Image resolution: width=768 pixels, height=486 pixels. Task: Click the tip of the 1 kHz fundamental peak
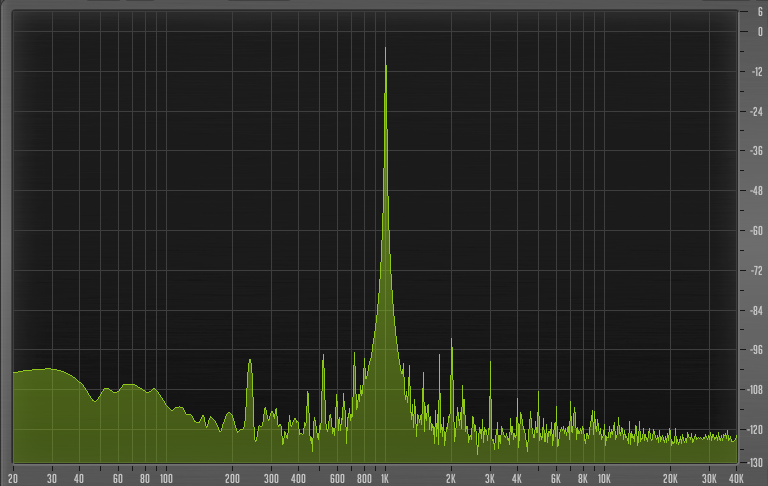[x=385, y=48]
